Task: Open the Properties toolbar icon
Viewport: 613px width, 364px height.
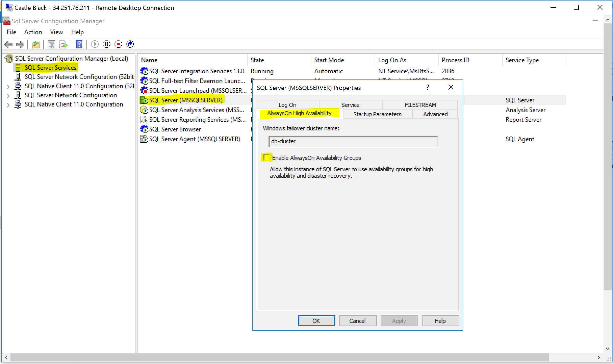Action: (52, 44)
